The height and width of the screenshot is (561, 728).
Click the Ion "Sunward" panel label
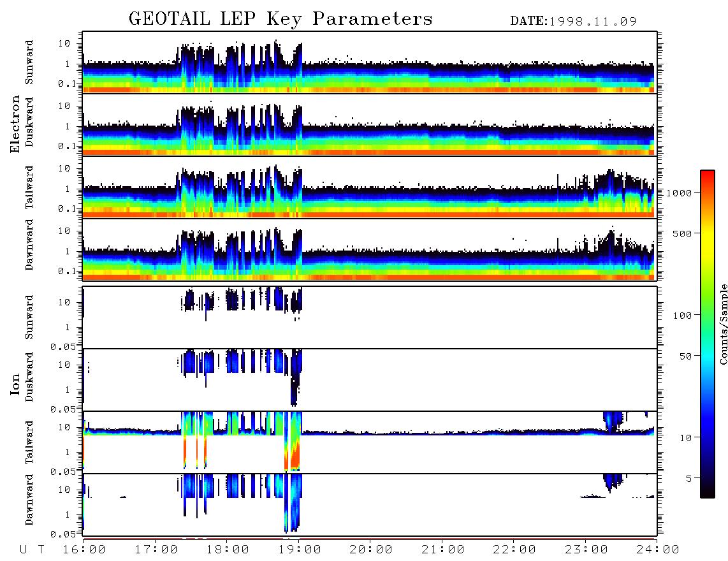click(29, 317)
